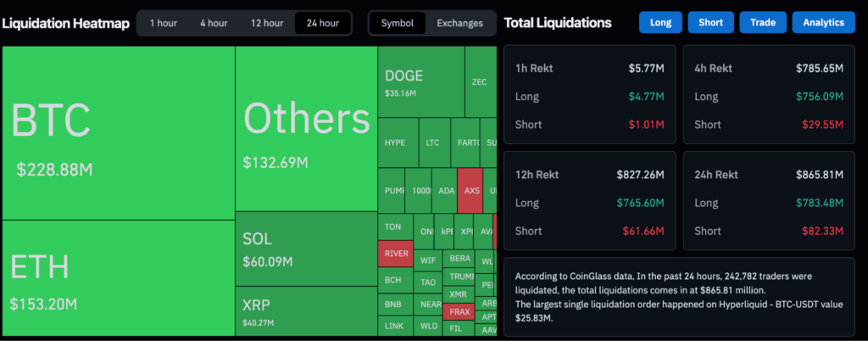Open the Analytics button
This screenshot has height=341, width=868.
click(x=823, y=23)
